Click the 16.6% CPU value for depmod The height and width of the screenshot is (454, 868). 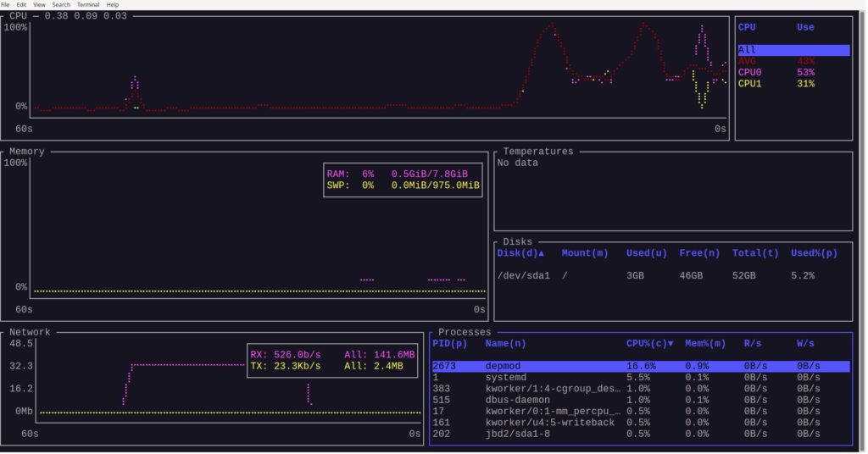point(641,367)
